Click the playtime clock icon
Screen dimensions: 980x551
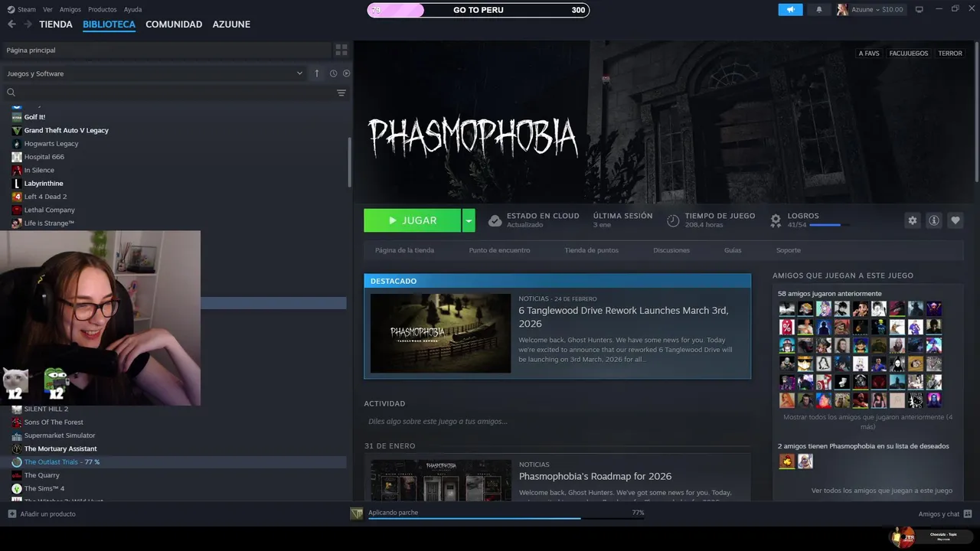pos(673,220)
